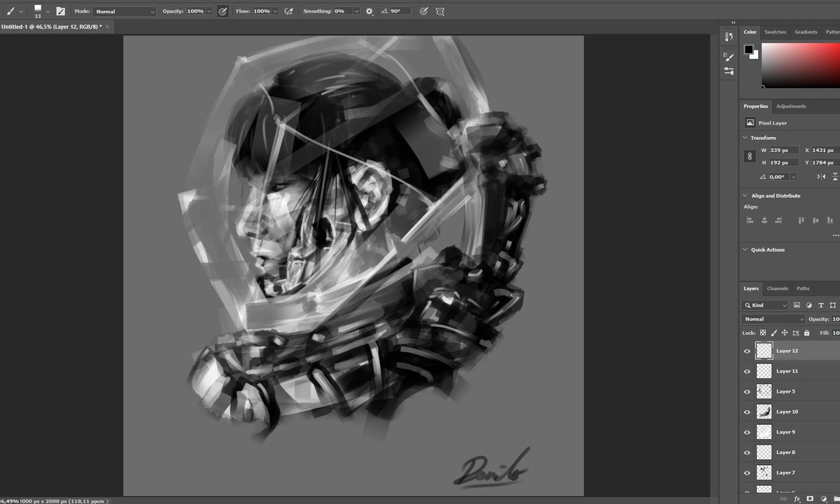Create new adjustment layer via half-circle icon
Screen dimensions: 840x504
pos(824,498)
